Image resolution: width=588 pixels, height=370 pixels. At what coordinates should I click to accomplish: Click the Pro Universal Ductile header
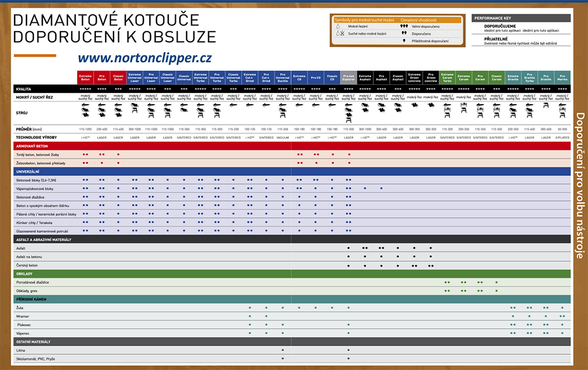[283, 77]
